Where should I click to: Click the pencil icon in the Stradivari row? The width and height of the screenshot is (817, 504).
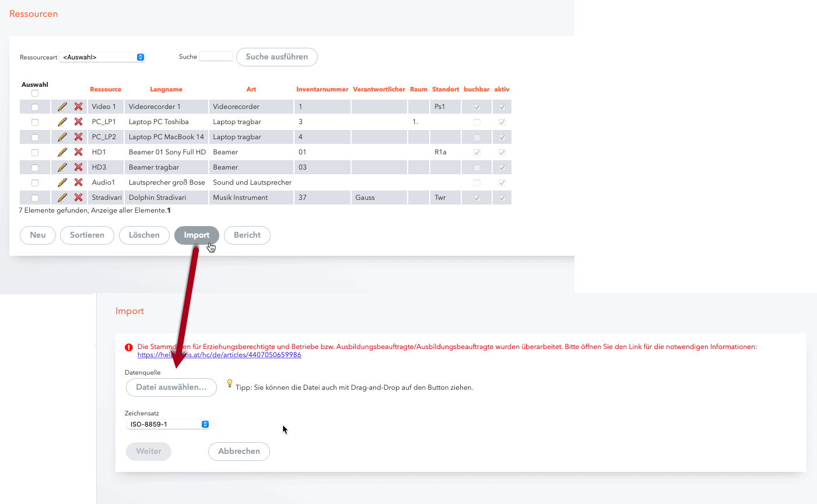(x=62, y=198)
